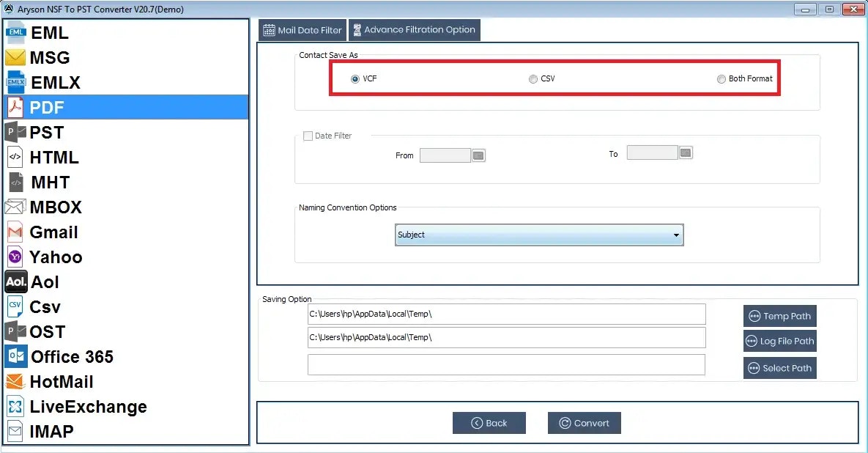868x453 pixels.
Task: Click the Gmail logo icon
Action: click(15, 232)
